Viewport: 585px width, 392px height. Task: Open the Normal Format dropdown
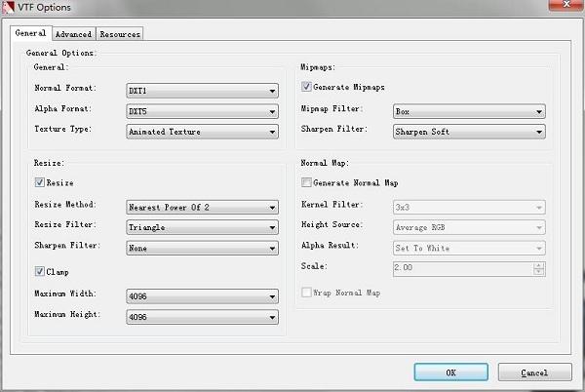point(202,91)
